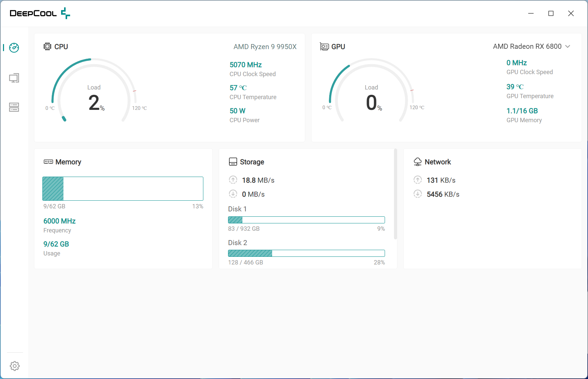588x379 pixels.
Task: Click the 0 MHz GPU clock value
Action: click(517, 63)
